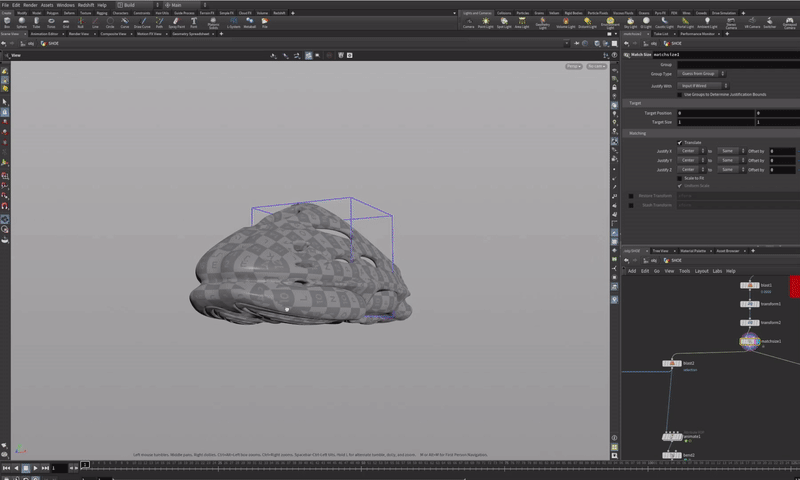Open the Main radial menu dropdown
The width and height of the screenshot is (800, 480).
[186, 5]
